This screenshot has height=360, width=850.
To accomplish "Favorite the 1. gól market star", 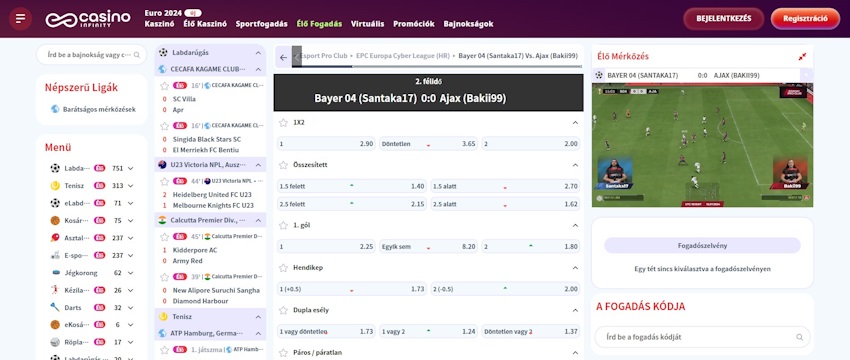I will coord(283,225).
